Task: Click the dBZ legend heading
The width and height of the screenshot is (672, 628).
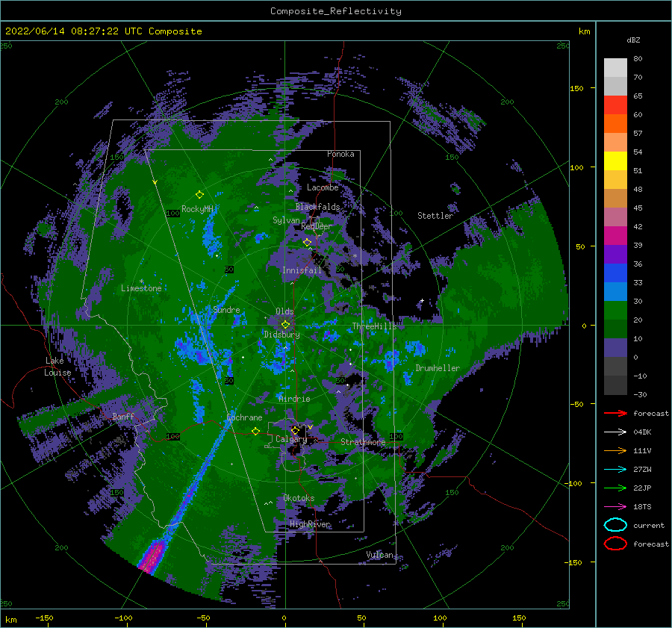Action: [x=633, y=40]
